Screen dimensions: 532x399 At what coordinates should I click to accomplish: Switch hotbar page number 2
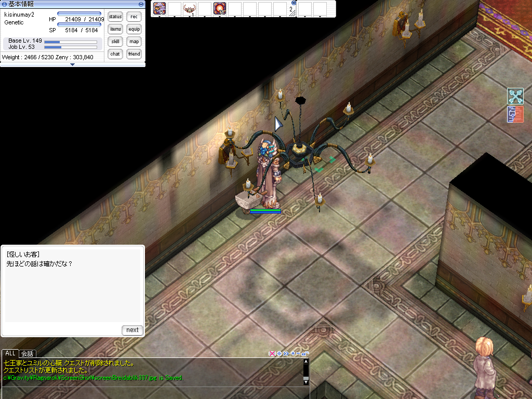291,9
